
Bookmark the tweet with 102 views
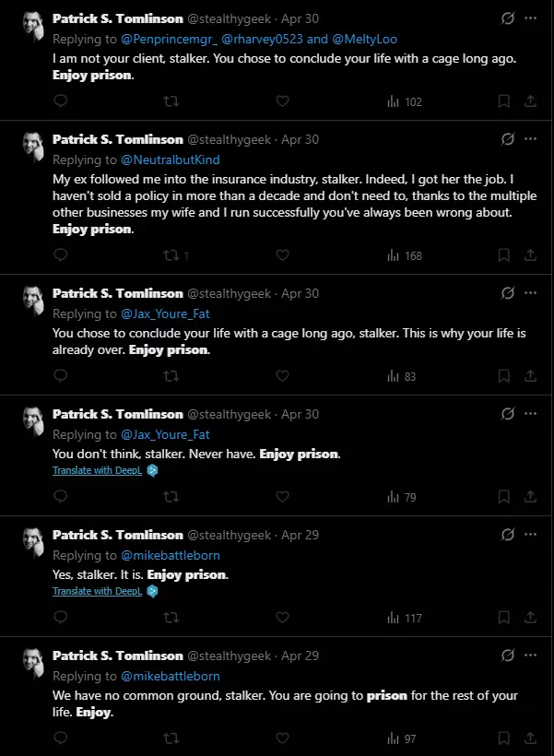tap(504, 101)
